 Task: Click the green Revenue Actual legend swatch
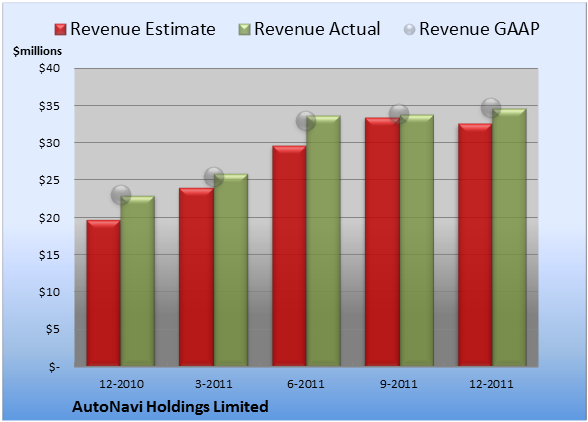244,30
